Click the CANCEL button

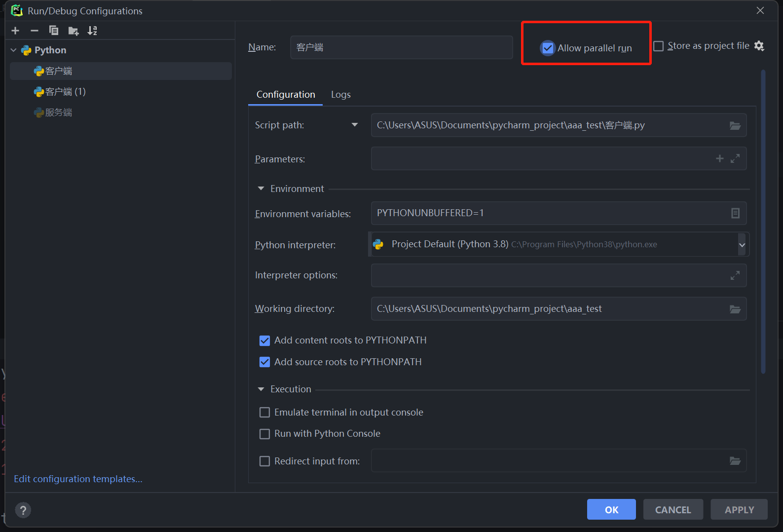tap(673, 509)
